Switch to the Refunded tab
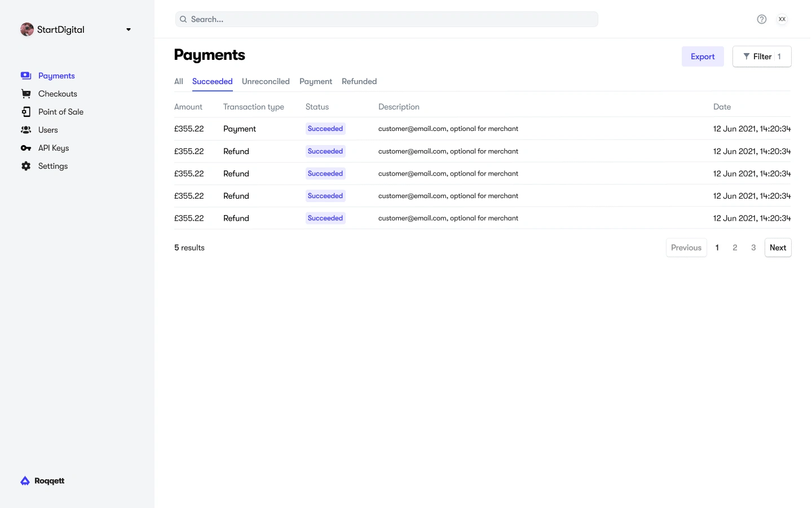This screenshot has height=508, width=812. click(359, 81)
